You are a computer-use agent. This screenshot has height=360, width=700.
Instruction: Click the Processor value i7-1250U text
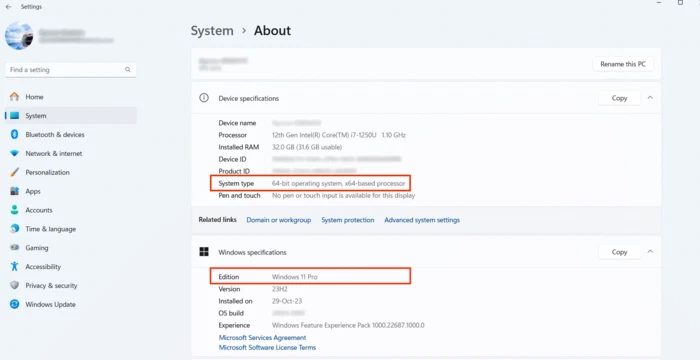[339, 135]
